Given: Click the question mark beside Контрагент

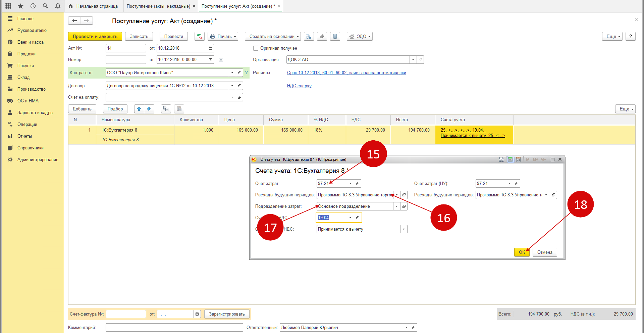Looking at the screenshot, I should pos(247,73).
